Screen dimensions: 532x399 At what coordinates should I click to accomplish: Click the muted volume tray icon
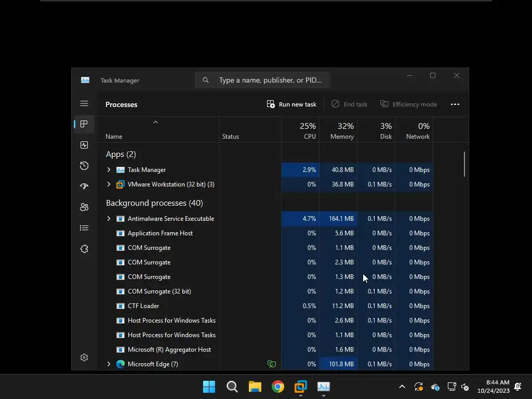coord(465,387)
